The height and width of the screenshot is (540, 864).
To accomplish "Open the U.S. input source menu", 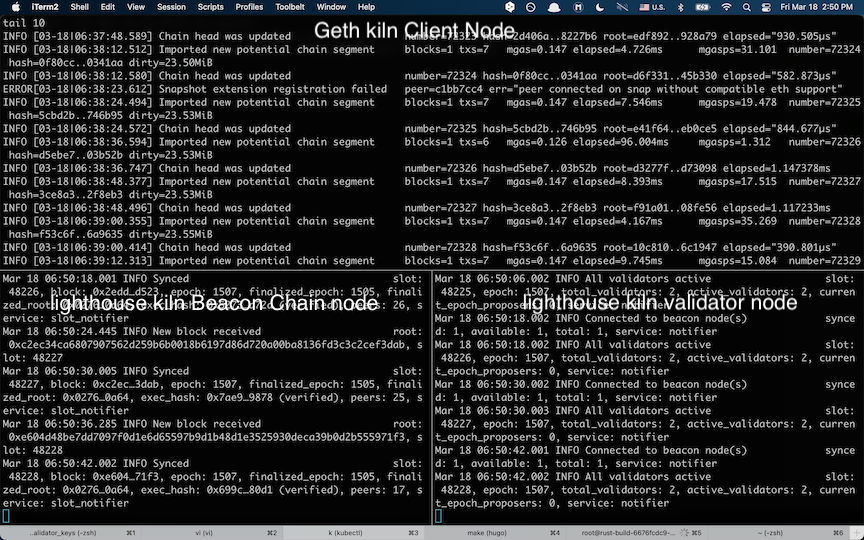I will click(x=652, y=7).
